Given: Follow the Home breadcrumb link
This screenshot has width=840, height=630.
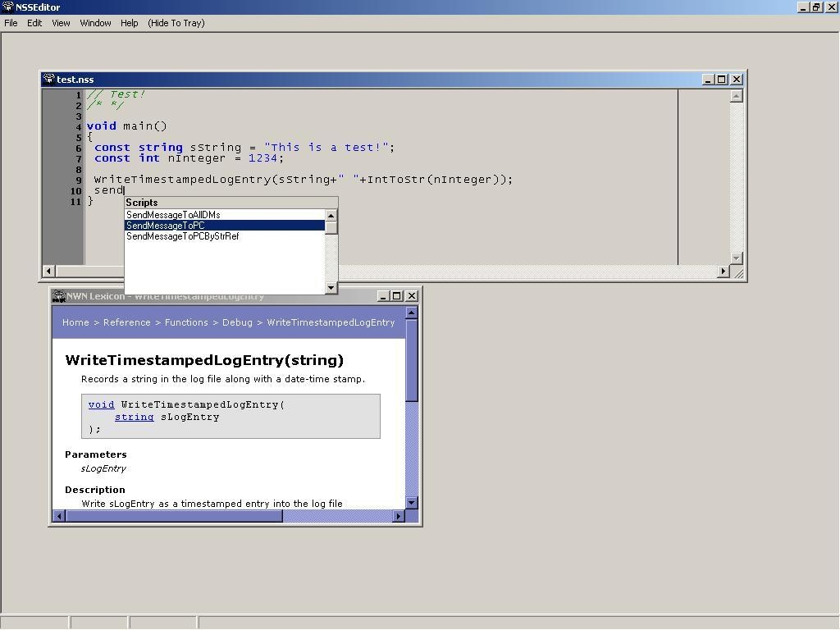Looking at the screenshot, I should [75, 322].
